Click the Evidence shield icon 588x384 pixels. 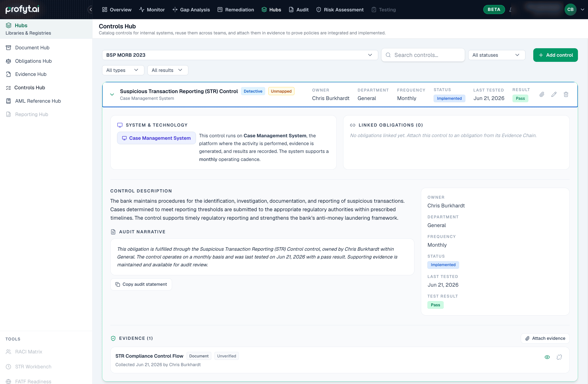pyautogui.click(x=113, y=338)
